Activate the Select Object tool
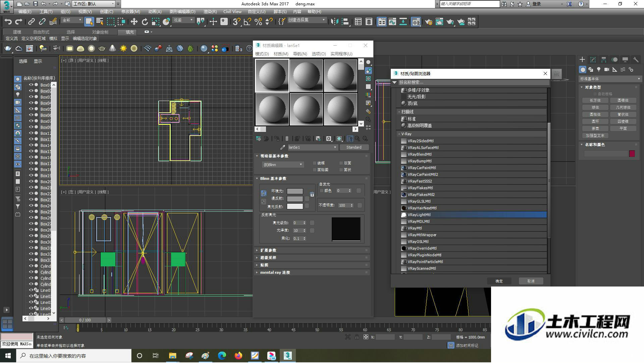 (x=89, y=22)
